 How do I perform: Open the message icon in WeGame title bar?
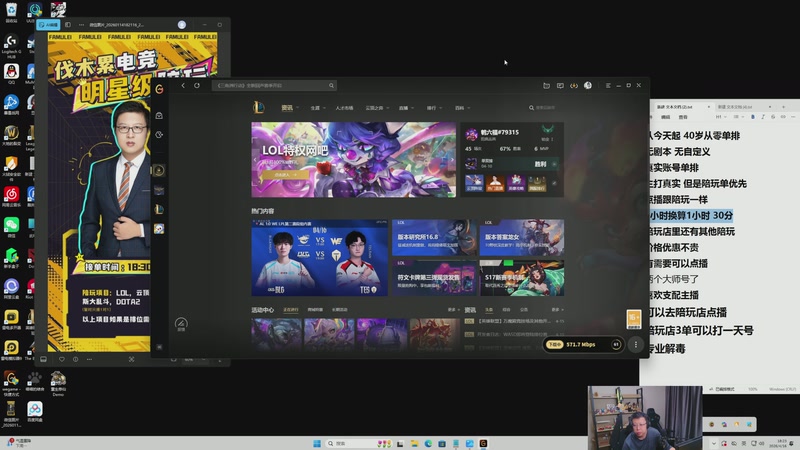click(x=560, y=85)
